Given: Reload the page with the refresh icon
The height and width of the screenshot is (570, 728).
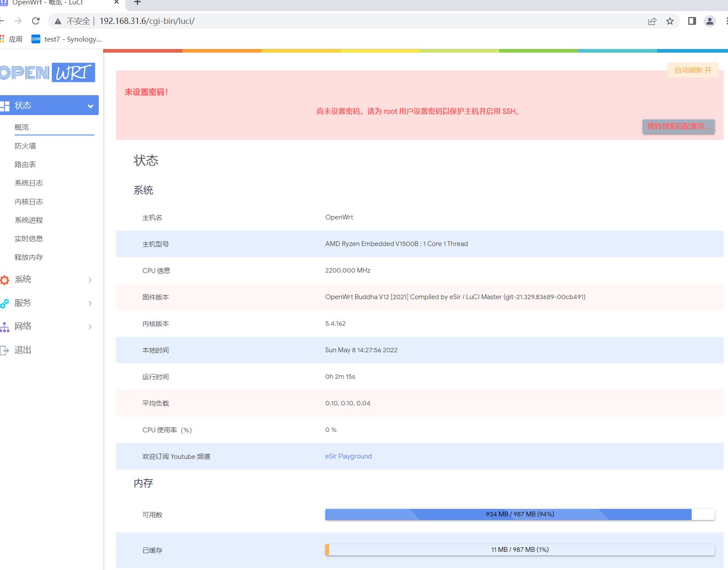Looking at the screenshot, I should pyautogui.click(x=36, y=21).
